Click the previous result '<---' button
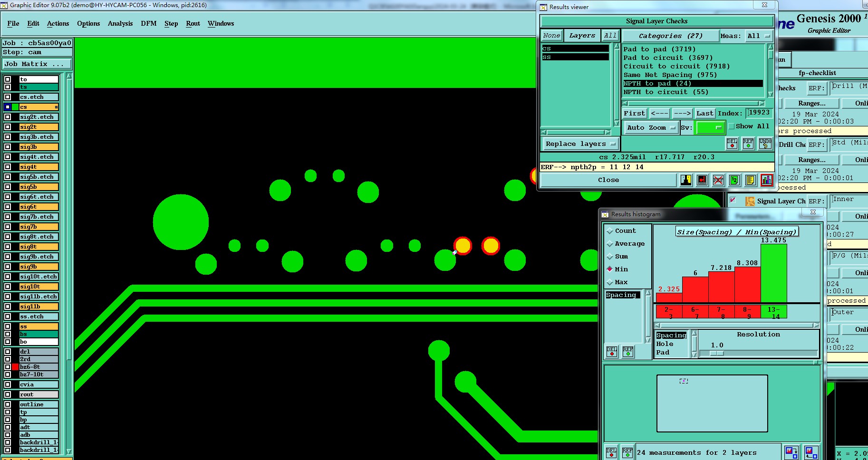The width and height of the screenshot is (868, 460). (660, 114)
